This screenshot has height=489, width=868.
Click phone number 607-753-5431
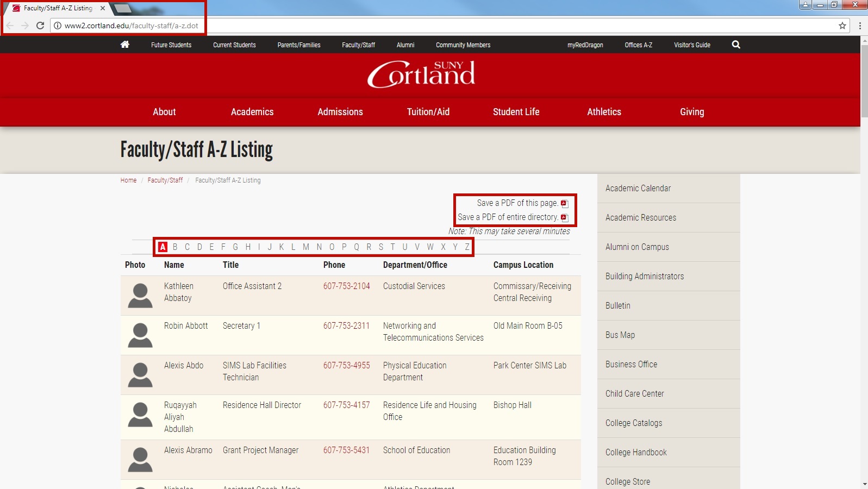(346, 450)
